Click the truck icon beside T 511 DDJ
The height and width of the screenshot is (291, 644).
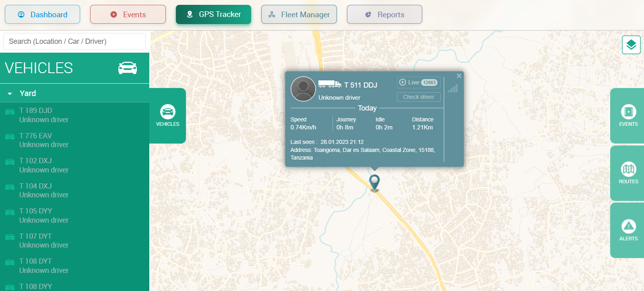coord(329,84)
